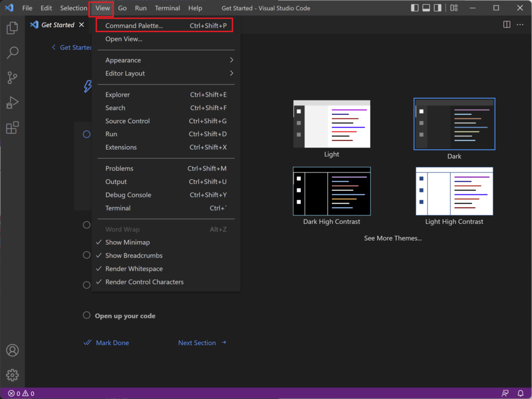Screen dimensions: 532x399
Task: Select Output in the View menu
Action: click(x=166, y=182)
